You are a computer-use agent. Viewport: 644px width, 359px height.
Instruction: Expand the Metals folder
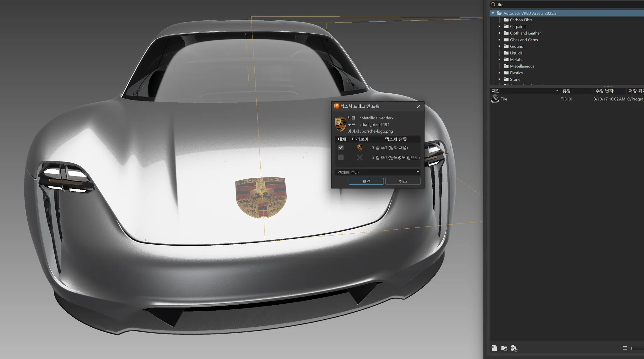coord(499,60)
